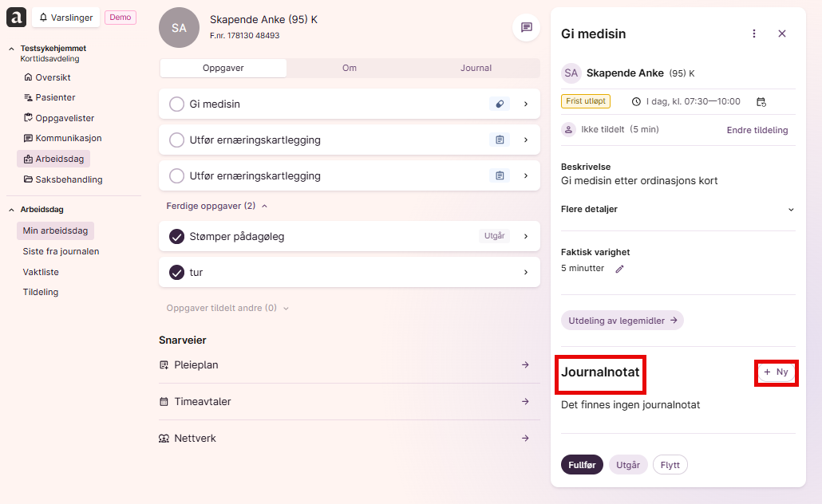Screen dimensions: 822x504
Task: Expand Flere detaljer section
Action: (678, 209)
